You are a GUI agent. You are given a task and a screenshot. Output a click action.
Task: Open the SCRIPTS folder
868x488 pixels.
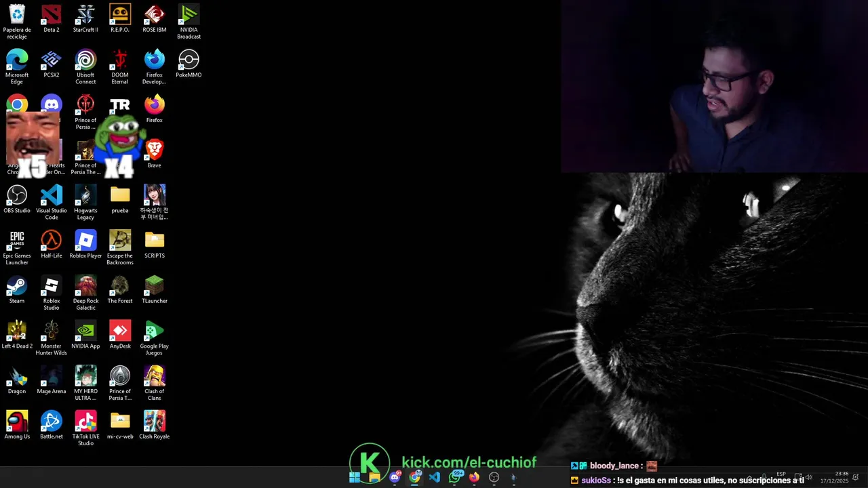[155, 245]
